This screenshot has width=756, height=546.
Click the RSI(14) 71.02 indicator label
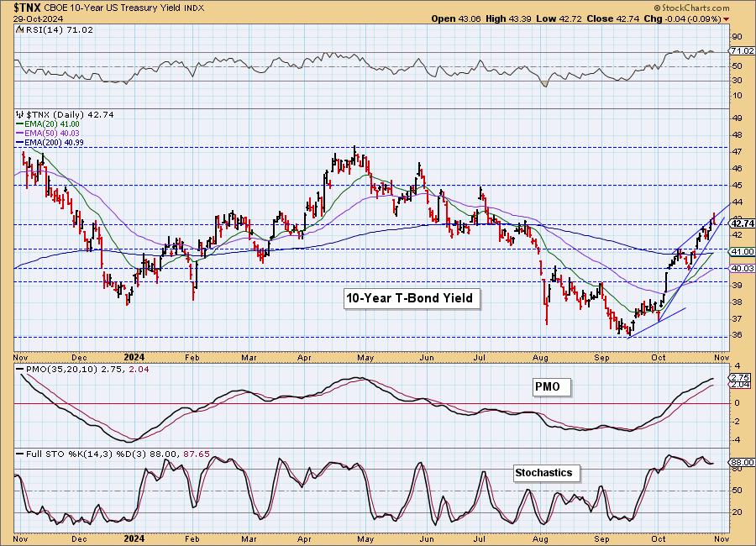click(59, 29)
